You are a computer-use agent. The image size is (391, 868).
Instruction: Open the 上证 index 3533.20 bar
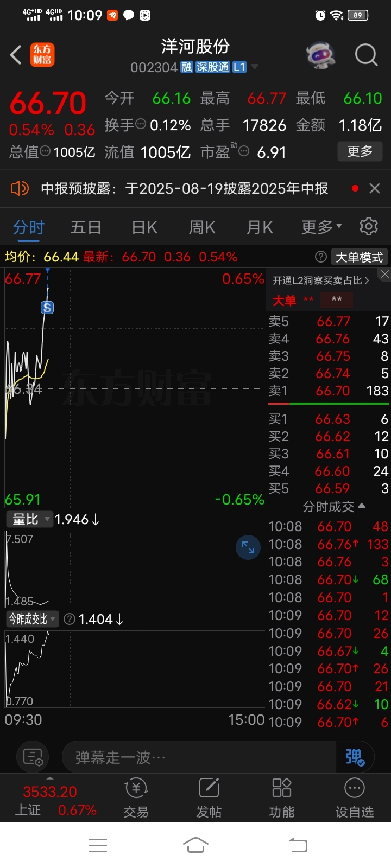pos(51,801)
